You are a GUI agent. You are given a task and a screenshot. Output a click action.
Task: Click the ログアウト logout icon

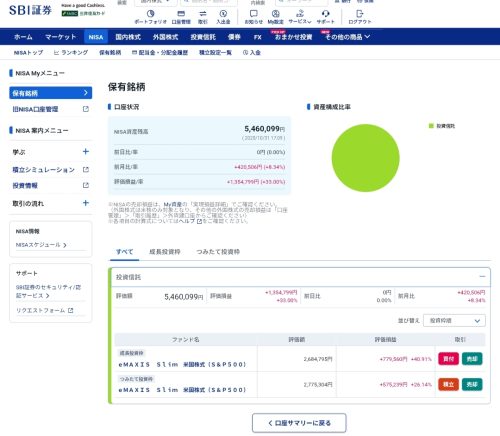coord(359,14)
